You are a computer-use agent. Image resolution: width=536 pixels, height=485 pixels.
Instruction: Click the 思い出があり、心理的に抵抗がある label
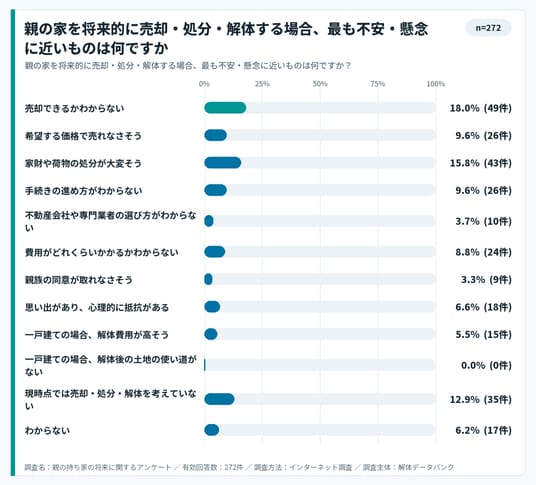pos(97,307)
